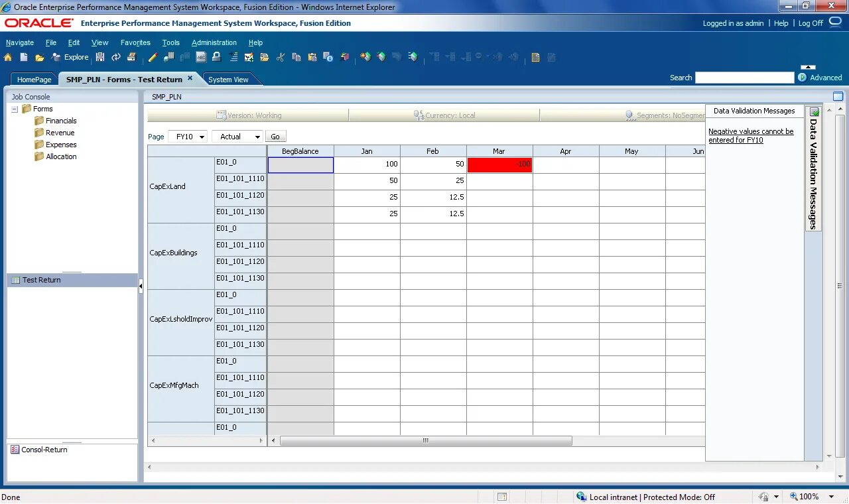
Task: Click the New Document toolbar icon
Action: click(24, 57)
